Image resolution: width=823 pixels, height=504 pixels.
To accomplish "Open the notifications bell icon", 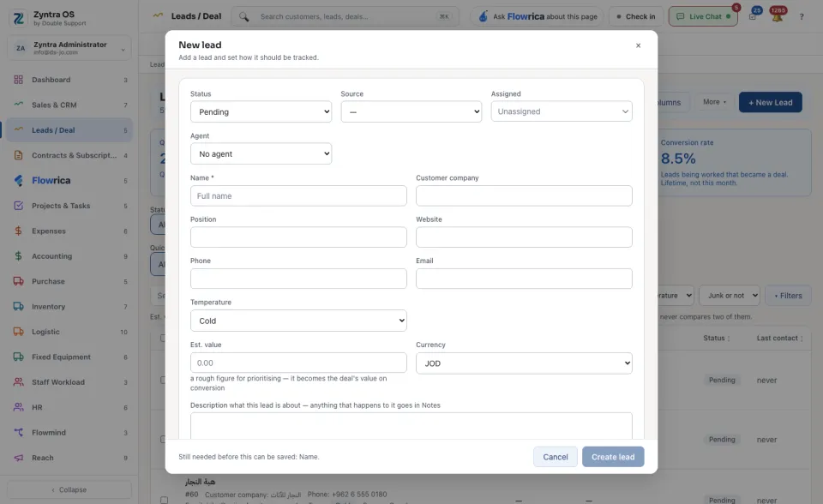I will tap(778, 17).
